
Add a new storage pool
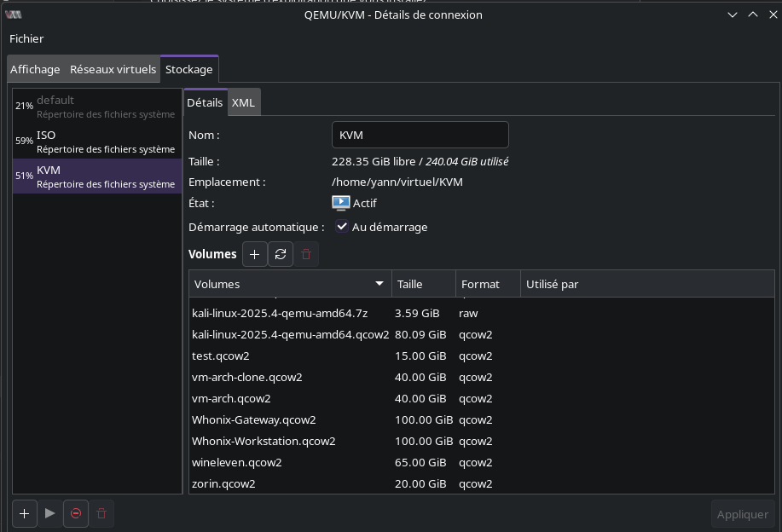click(x=24, y=513)
